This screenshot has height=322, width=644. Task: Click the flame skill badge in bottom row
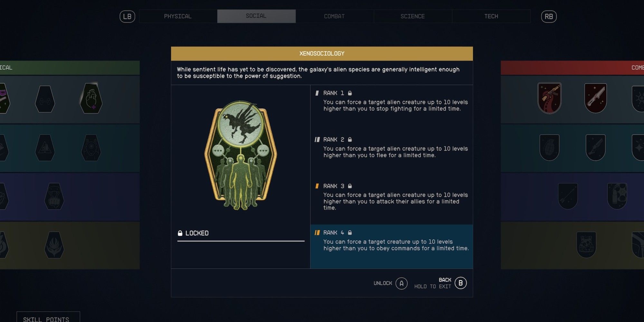[54, 245]
